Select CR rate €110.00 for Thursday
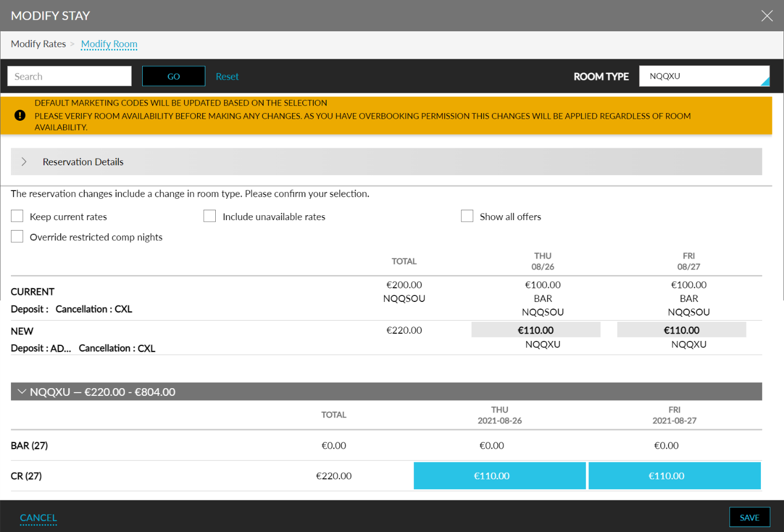 [x=500, y=475]
